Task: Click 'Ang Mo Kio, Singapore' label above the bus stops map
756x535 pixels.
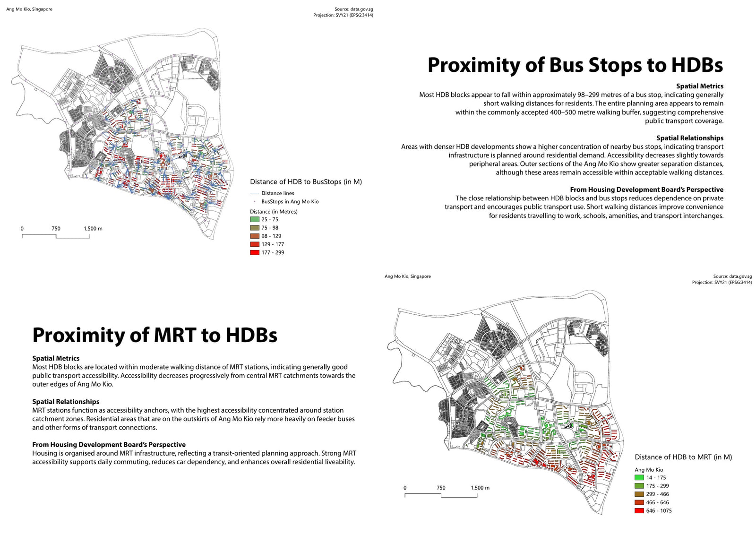Action: (x=29, y=9)
